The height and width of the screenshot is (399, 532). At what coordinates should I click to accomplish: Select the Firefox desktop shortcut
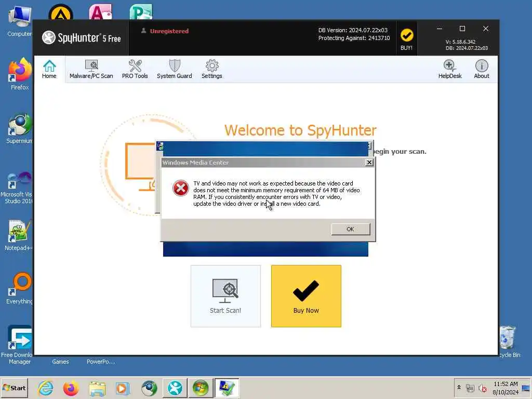(19, 74)
